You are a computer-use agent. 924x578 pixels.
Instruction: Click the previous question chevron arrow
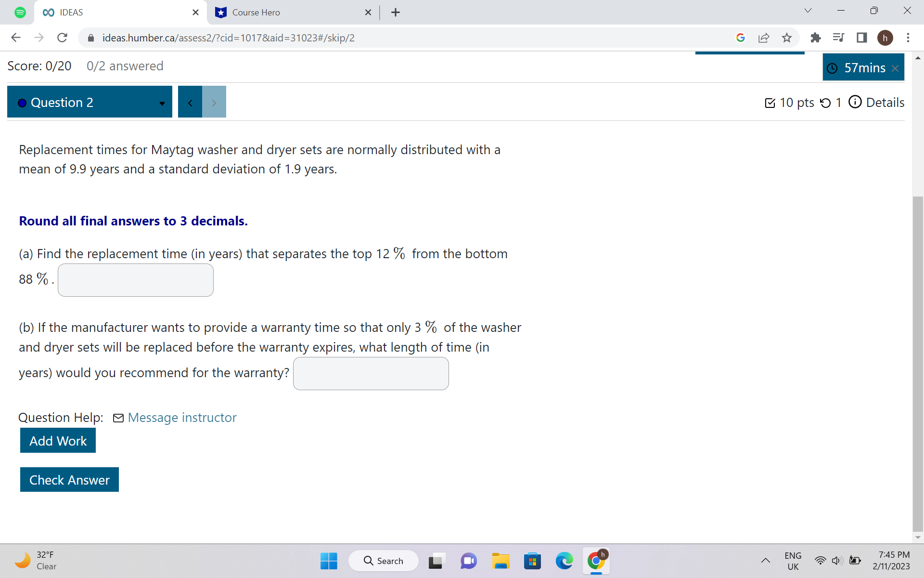coord(190,102)
